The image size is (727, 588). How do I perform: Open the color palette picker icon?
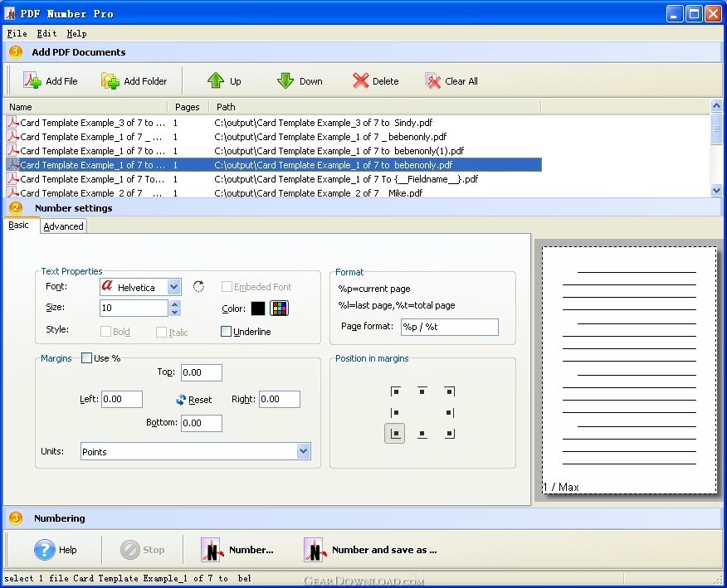click(x=279, y=309)
